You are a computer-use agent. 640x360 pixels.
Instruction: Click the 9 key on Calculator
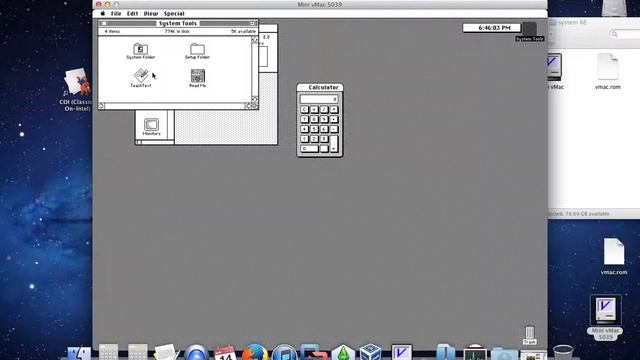click(324, 119)
